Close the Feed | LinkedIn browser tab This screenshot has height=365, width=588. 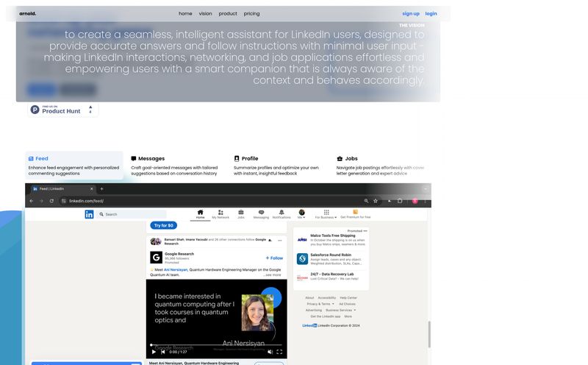[91, 189]
